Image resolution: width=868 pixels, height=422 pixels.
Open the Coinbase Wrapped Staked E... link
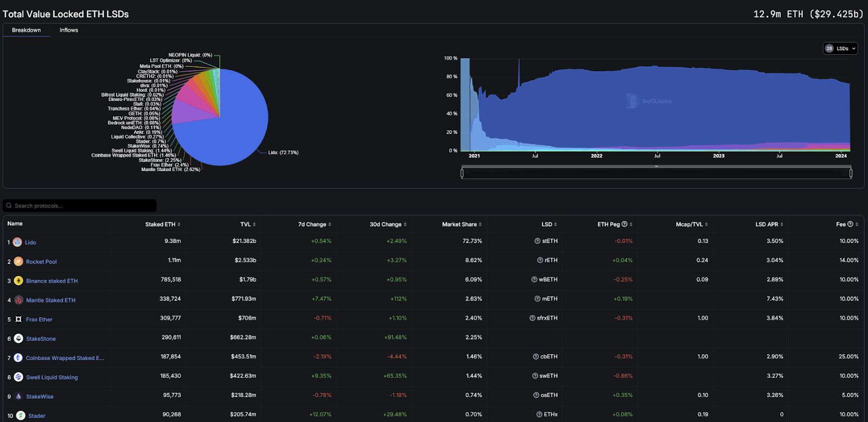65,358
